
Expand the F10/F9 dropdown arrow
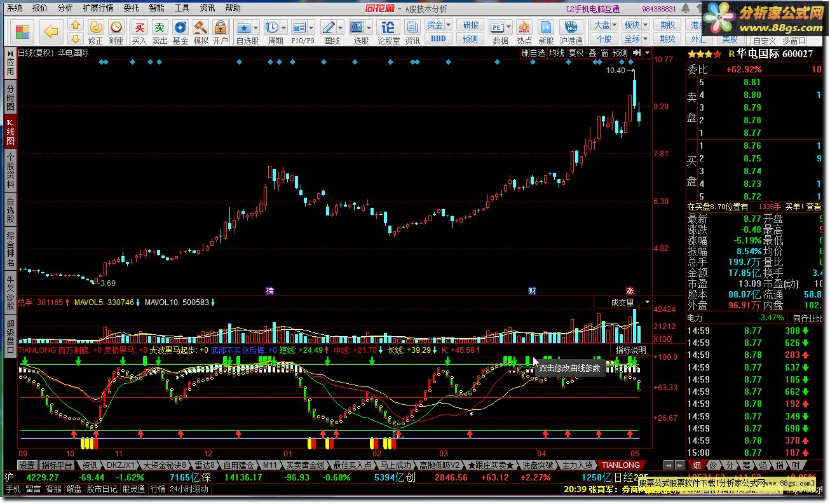311,28
